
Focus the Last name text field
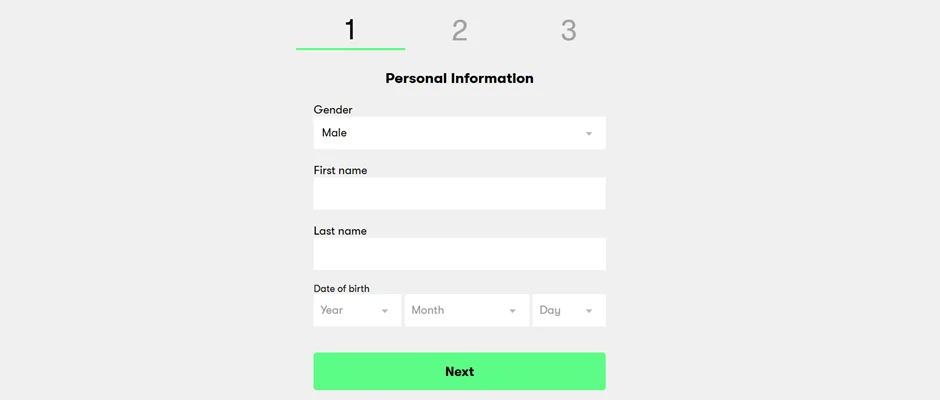[x=459, y=254]
